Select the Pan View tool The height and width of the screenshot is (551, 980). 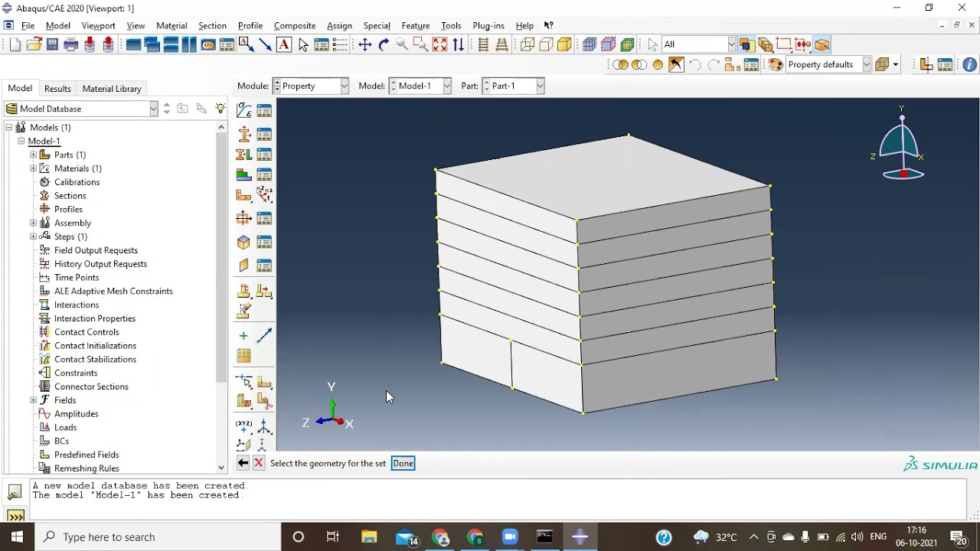(x=365, y=45)
